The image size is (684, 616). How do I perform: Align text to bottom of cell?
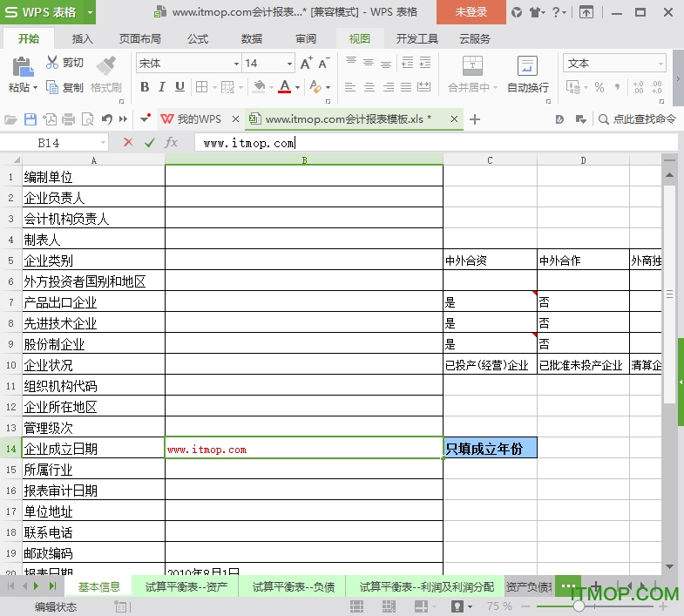[386, 63]
